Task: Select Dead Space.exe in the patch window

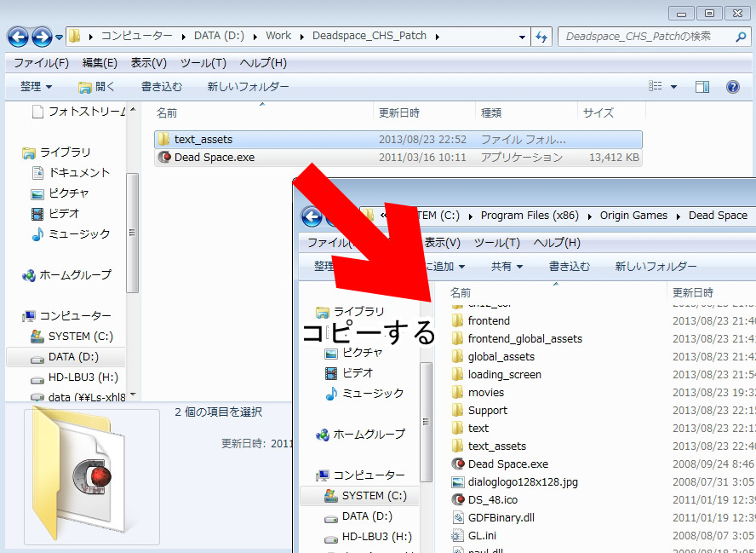Action: [x=398, y=158]
